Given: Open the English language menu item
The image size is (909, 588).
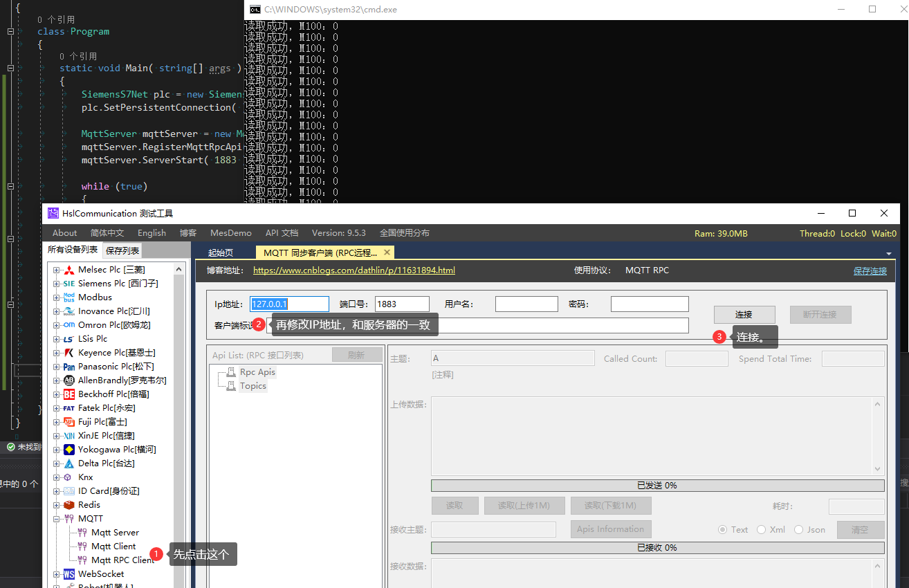Looking at the screenshot, I should click(151, 233).
